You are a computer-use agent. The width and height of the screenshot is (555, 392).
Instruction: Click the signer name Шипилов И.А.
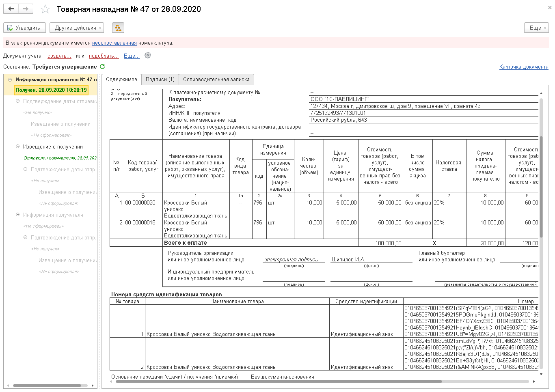click(348, 260)
